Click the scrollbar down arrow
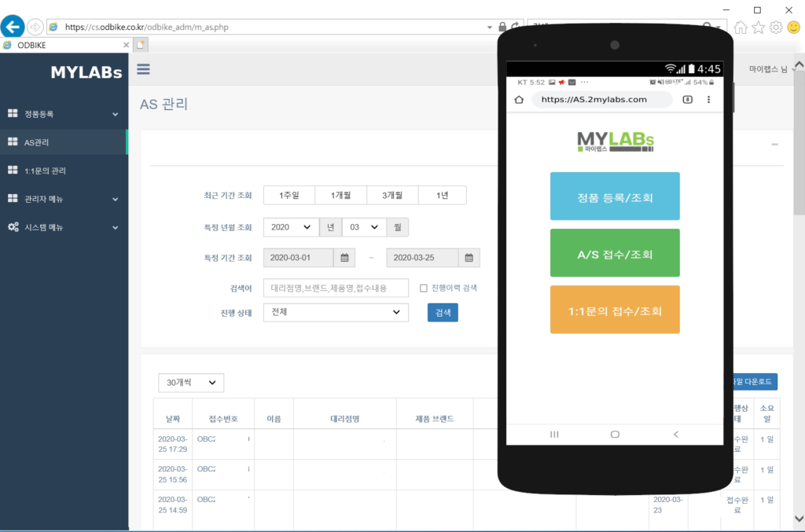The image size is (805, 532). coord(799,519)
